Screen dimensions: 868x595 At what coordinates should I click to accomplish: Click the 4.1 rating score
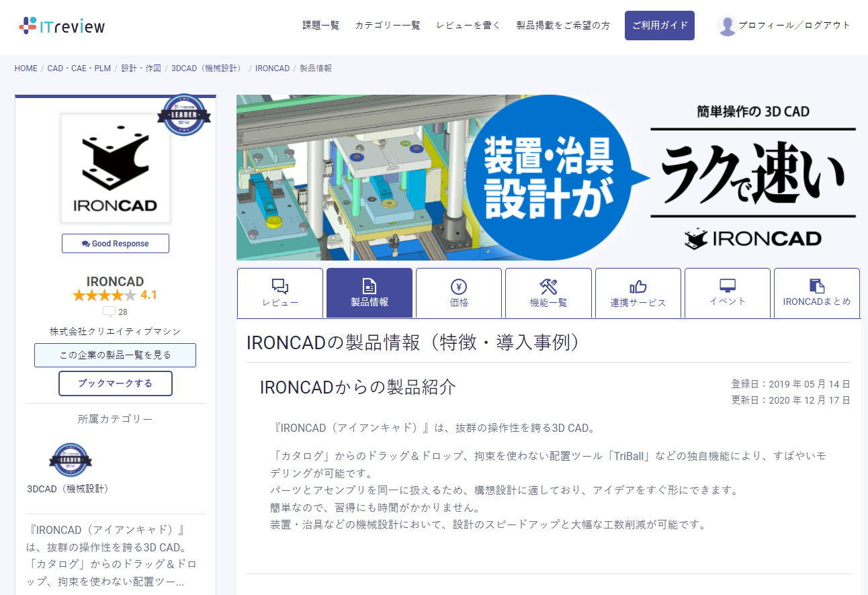pos(149,295)
